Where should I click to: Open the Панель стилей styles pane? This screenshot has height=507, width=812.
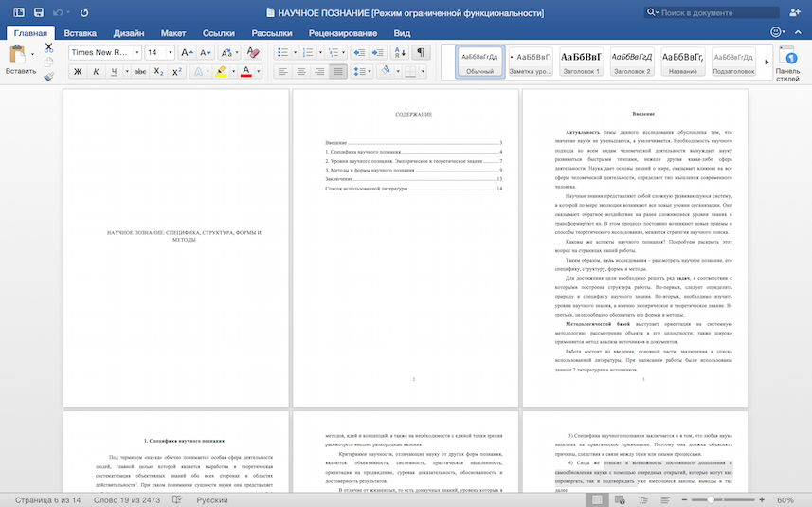click(787, 63)
